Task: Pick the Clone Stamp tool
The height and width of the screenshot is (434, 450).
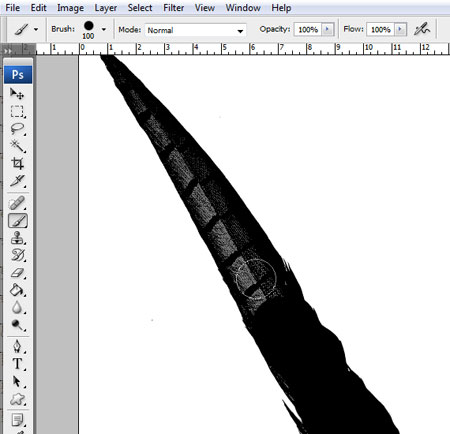Action: 18,238
